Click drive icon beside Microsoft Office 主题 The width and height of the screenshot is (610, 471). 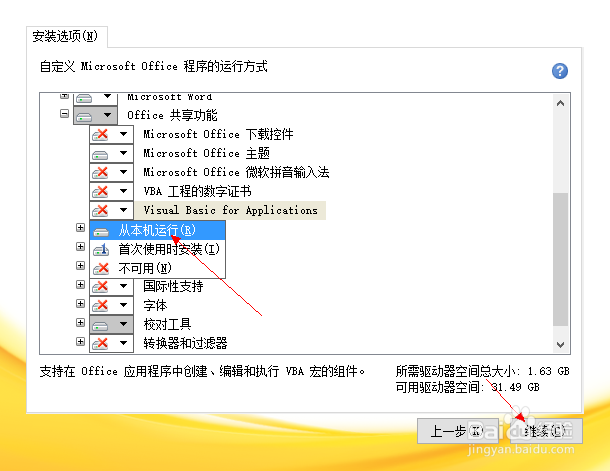click(x=100, y=155)
